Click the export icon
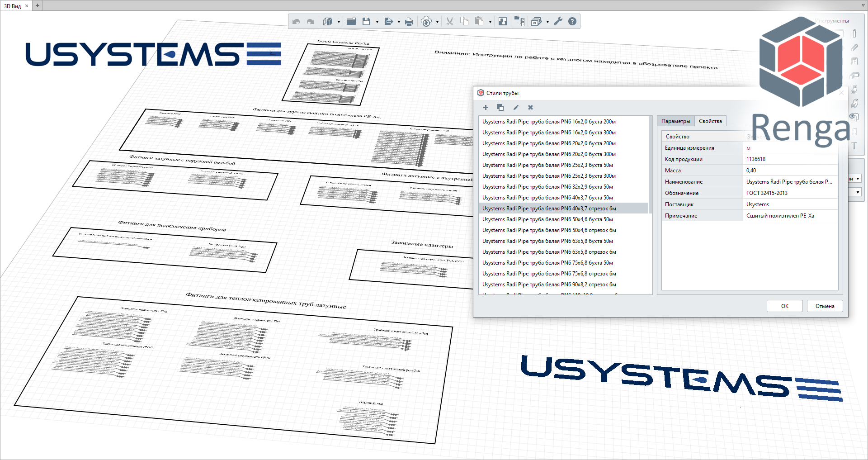Screen dimensions: 868x460 click(x=388, y=21)
